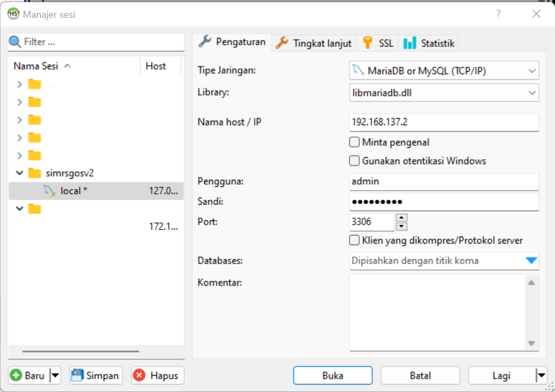Image resolution: width=555 pixels, height=392 pixels.
Task: Click the Buka button
Action: pyautogui.click(x=332, y=376)
